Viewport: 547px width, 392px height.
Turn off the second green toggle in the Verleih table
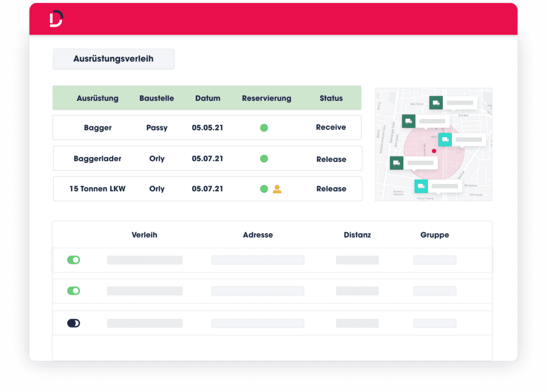point(73,291)
